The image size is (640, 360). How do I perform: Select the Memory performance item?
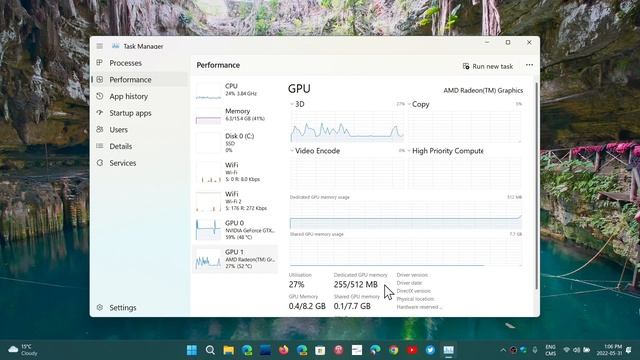235,115
